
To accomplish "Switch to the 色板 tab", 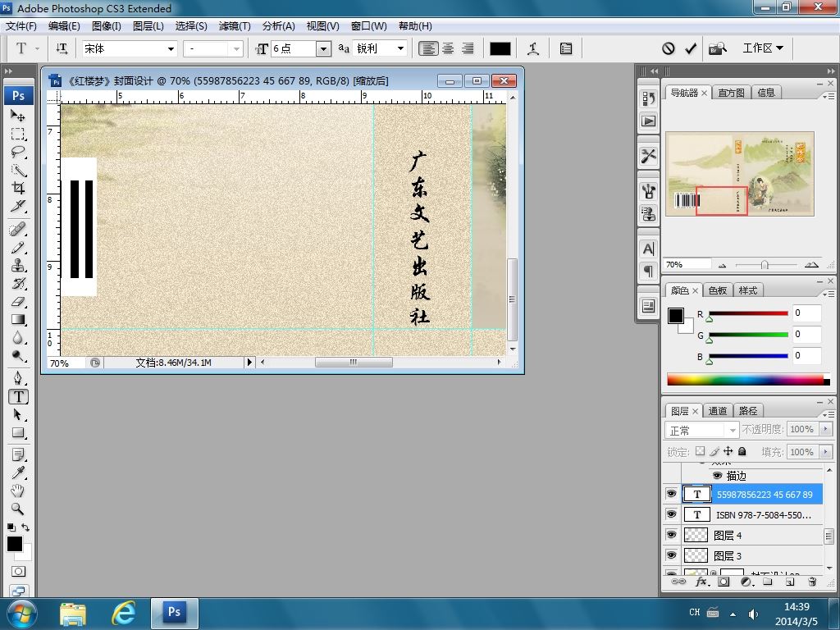I will (717, 290).
